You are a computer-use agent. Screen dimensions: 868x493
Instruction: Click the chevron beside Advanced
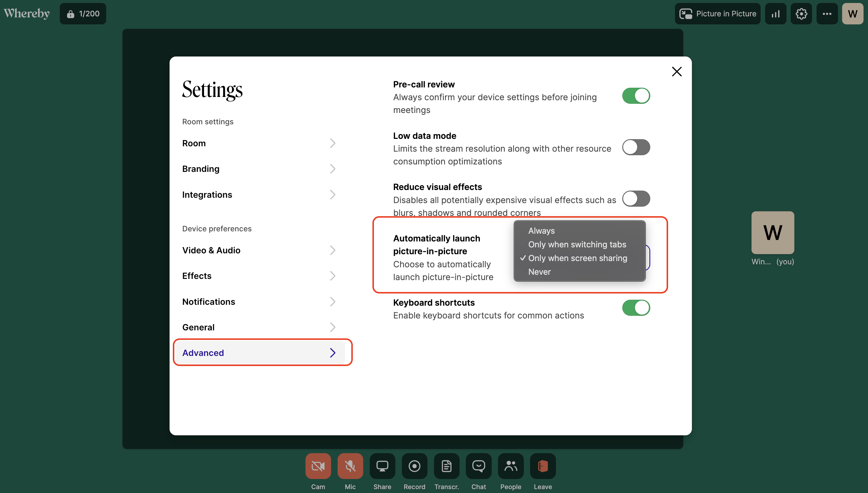tap(333, 353)
